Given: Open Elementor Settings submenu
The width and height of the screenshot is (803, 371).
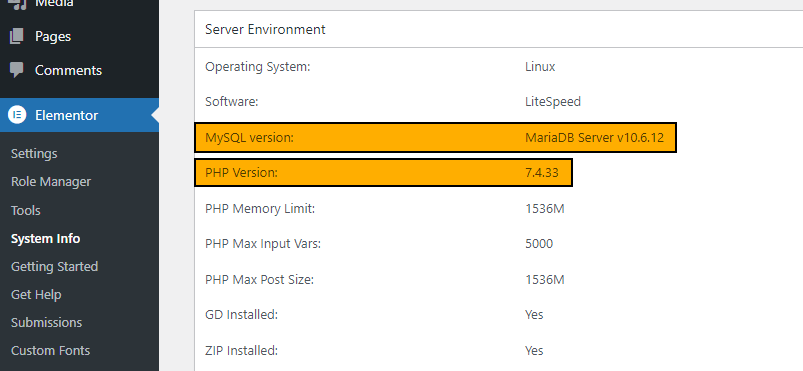Looking at the screenshot, I should 34,154.
